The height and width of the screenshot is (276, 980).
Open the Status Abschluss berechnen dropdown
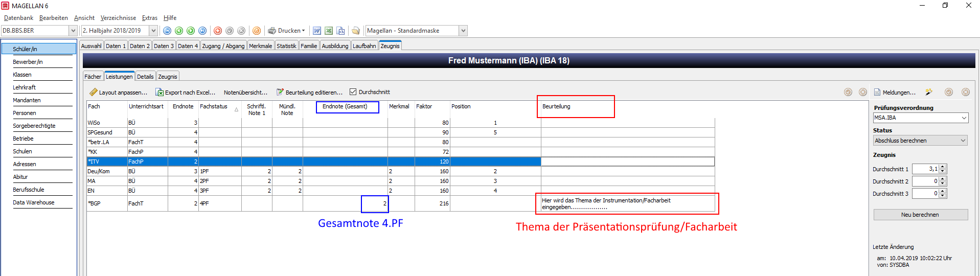point(963,141)
